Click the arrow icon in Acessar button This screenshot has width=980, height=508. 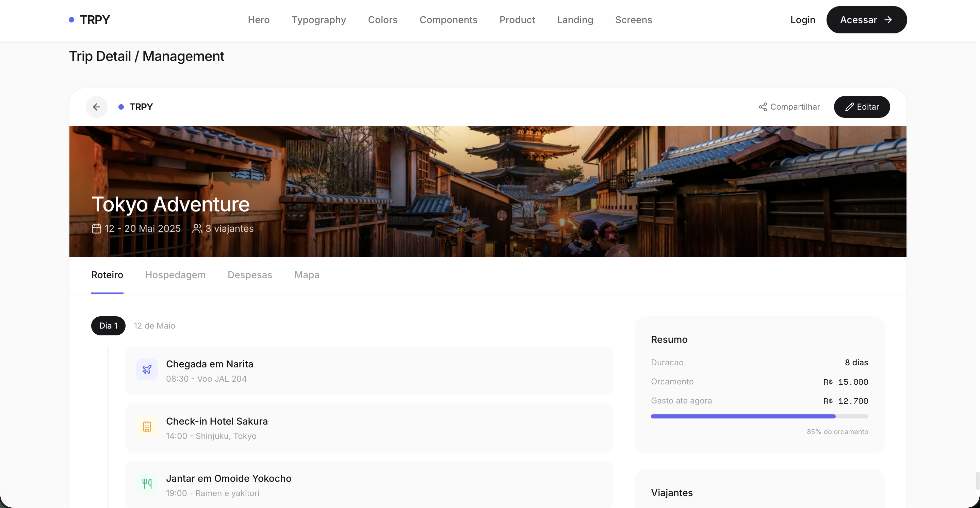pyautogui.click(x=888, y=20)
